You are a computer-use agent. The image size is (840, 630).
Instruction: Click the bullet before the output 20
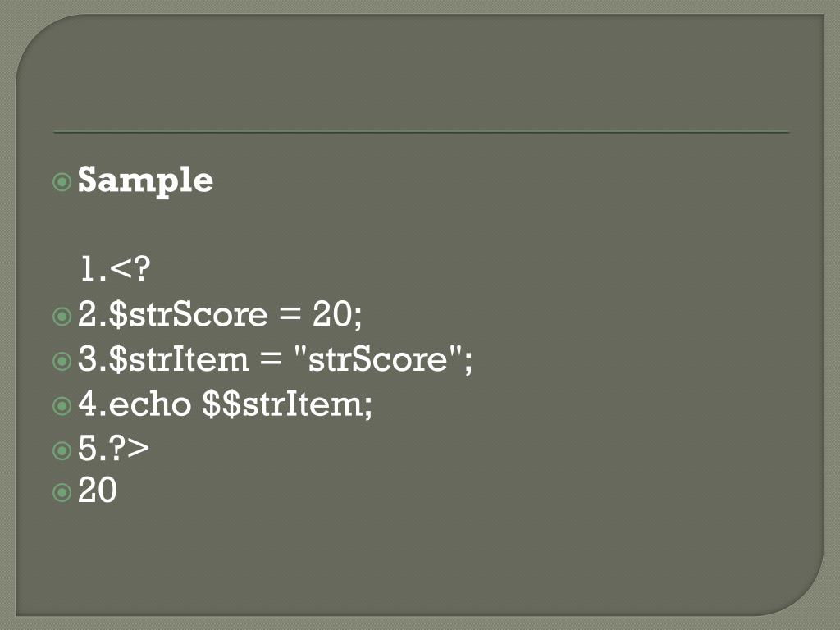[62, 492]
